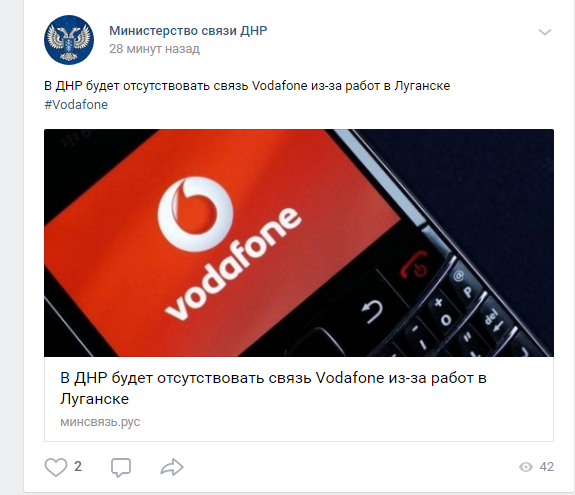Open post via '28 минут назад' timestamp
This screenshot has height=495, width=575.
[x=154, y=49]
